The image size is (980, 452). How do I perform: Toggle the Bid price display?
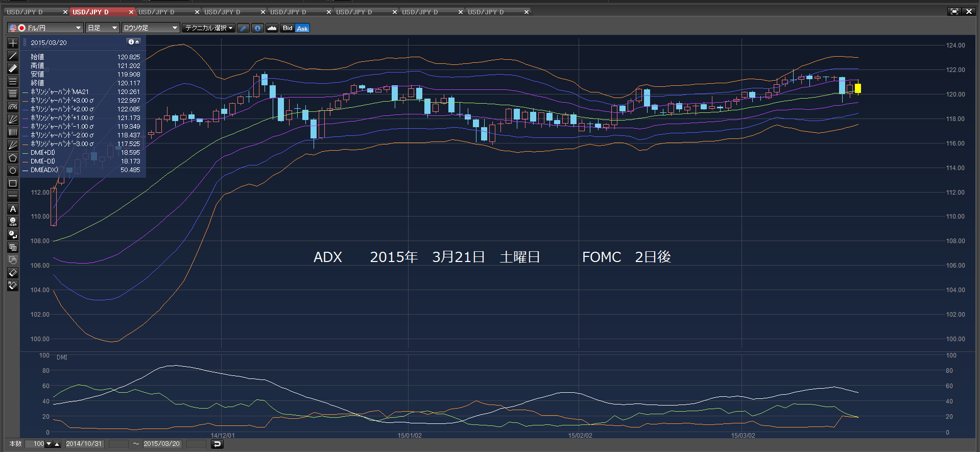[x=288, y=28]
